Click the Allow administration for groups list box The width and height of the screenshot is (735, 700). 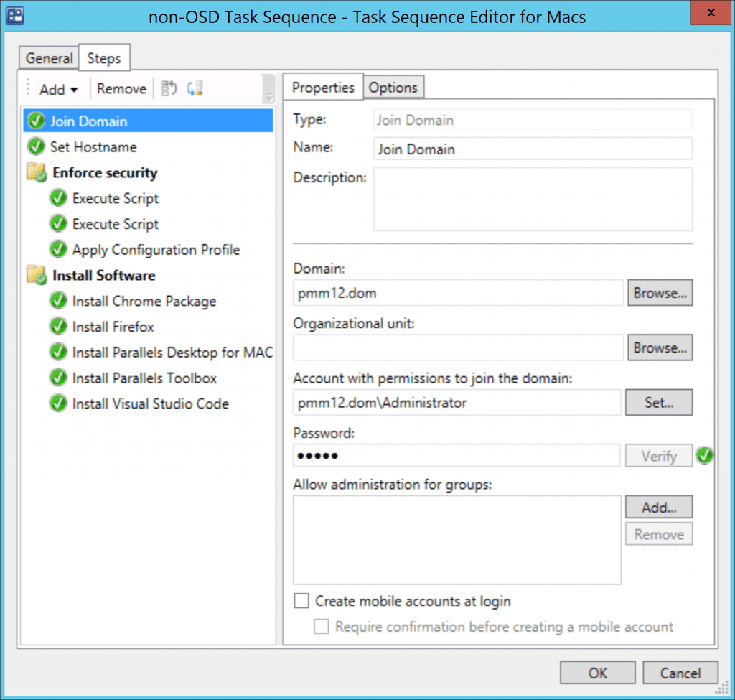(457, 540)
